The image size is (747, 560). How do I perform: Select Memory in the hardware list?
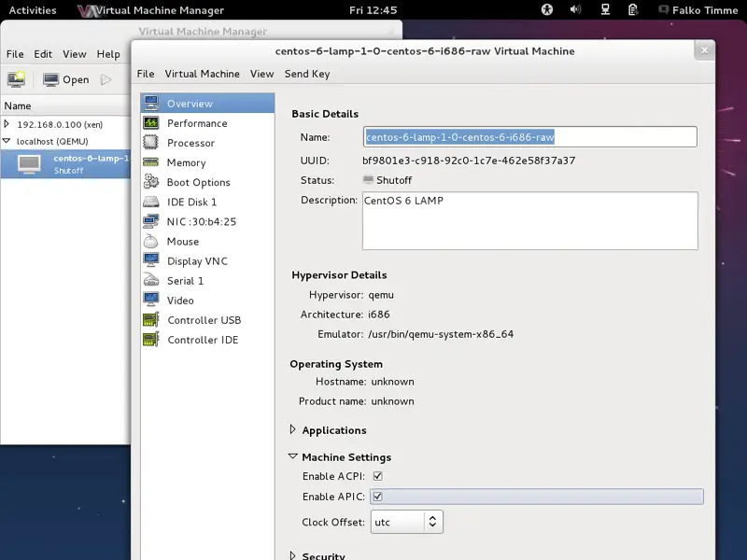207,162
